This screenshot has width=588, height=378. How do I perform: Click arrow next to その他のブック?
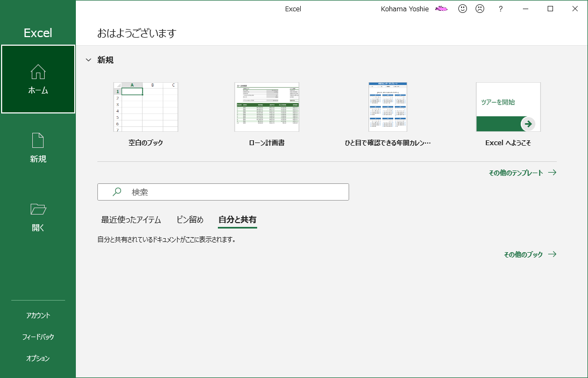click(x=552, y=254)
